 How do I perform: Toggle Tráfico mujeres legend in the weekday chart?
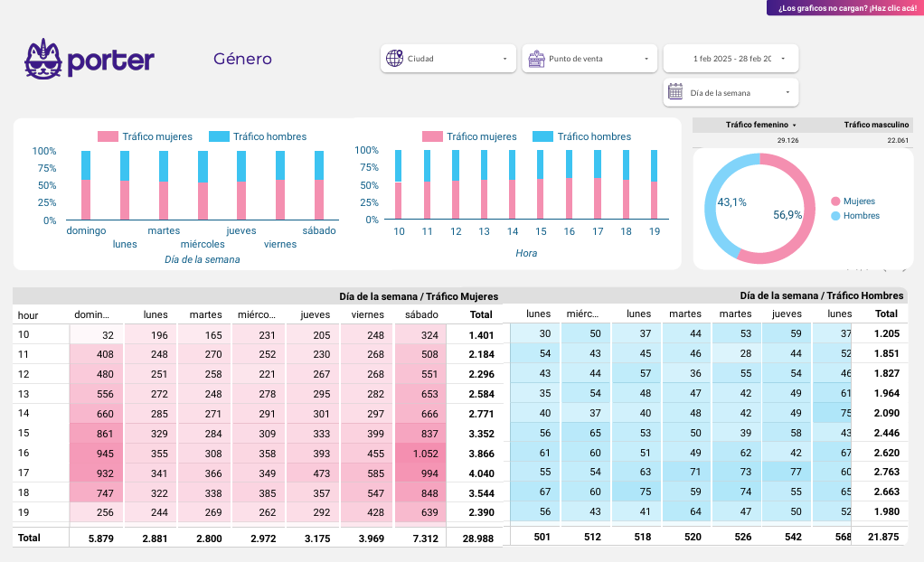146,136
